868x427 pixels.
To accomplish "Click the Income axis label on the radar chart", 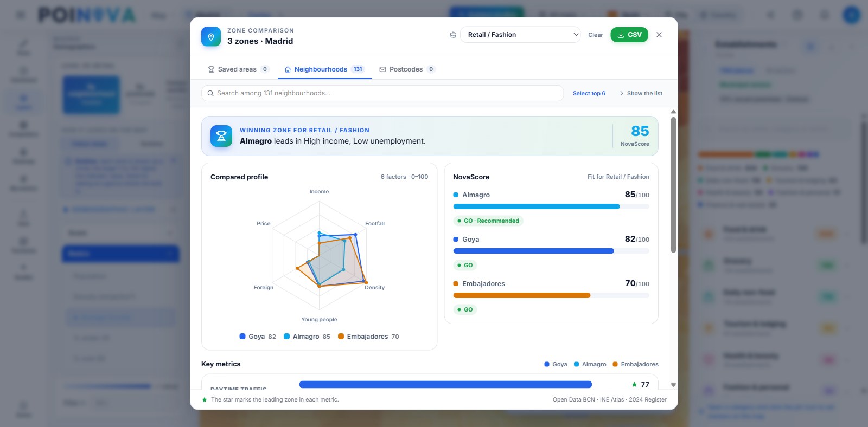I will [x=319, y=192].
